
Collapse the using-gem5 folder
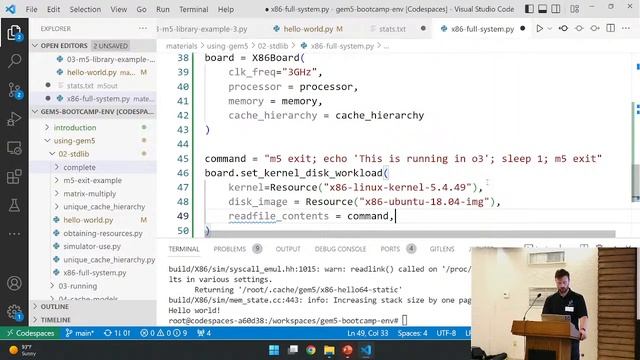(x=74, y=141)
